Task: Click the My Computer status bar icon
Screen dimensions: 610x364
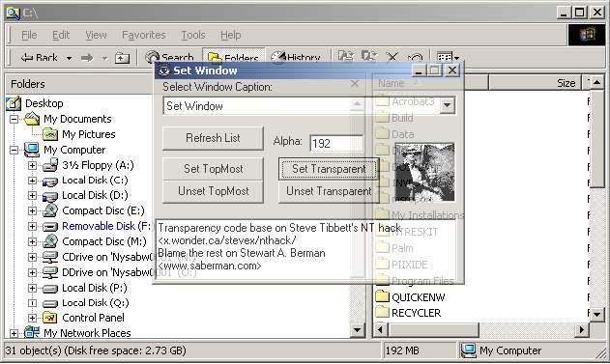Action: click(469, 350)
